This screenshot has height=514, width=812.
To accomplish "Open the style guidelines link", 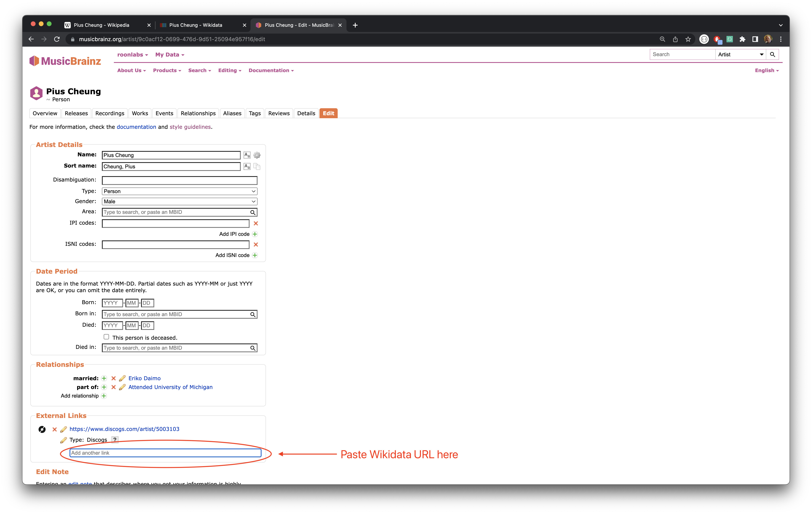I will click(190, 127).
